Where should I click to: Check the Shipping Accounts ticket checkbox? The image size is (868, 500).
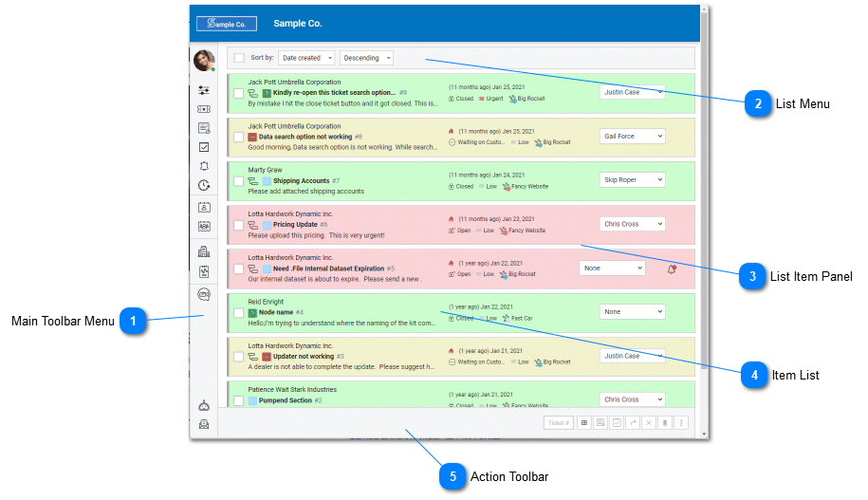pyautogui.click(x=239, y=181)
